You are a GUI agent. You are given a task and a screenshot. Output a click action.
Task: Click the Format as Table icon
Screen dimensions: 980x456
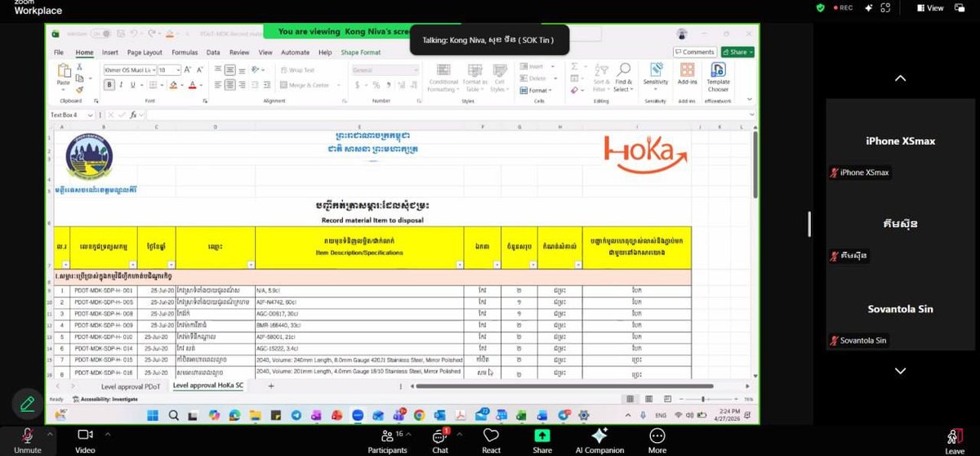pos(474,77)
